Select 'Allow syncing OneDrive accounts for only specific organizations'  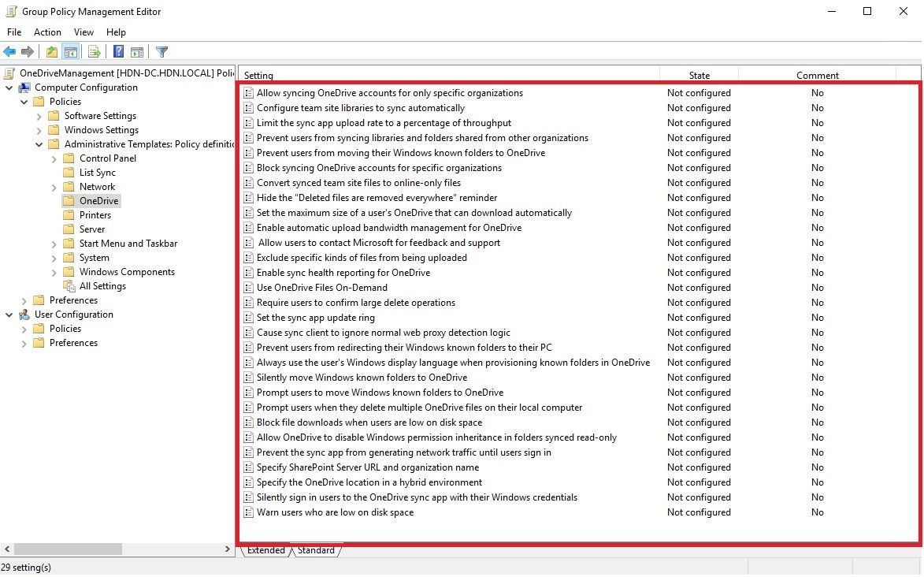coord(389,93)
